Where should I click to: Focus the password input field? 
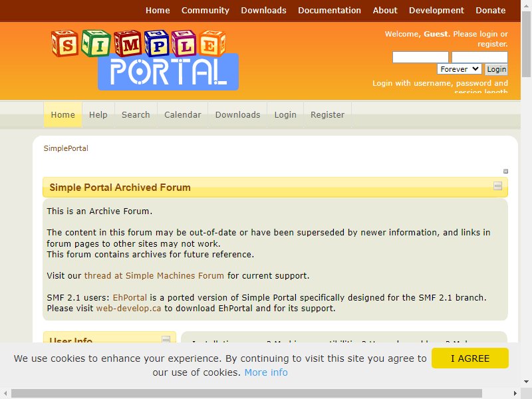coord(479,57)
